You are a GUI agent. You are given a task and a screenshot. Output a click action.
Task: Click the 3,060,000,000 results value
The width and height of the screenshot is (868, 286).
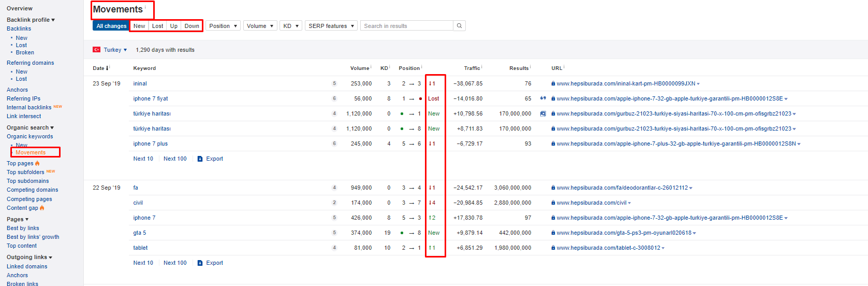pyautogui.click(x=512, y=188)
